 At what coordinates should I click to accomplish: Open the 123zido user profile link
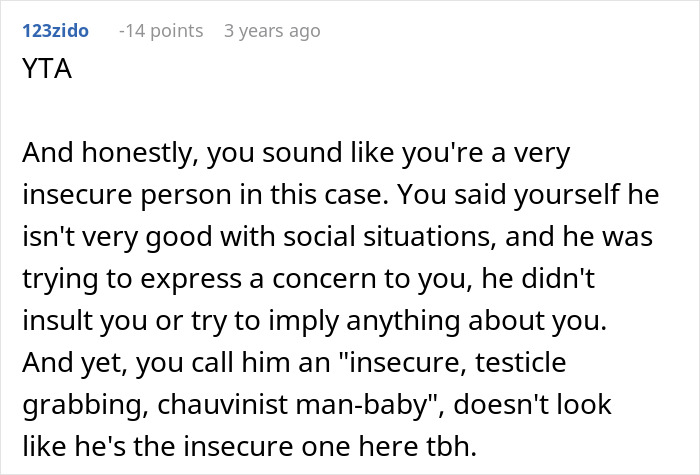pos(54,31)
